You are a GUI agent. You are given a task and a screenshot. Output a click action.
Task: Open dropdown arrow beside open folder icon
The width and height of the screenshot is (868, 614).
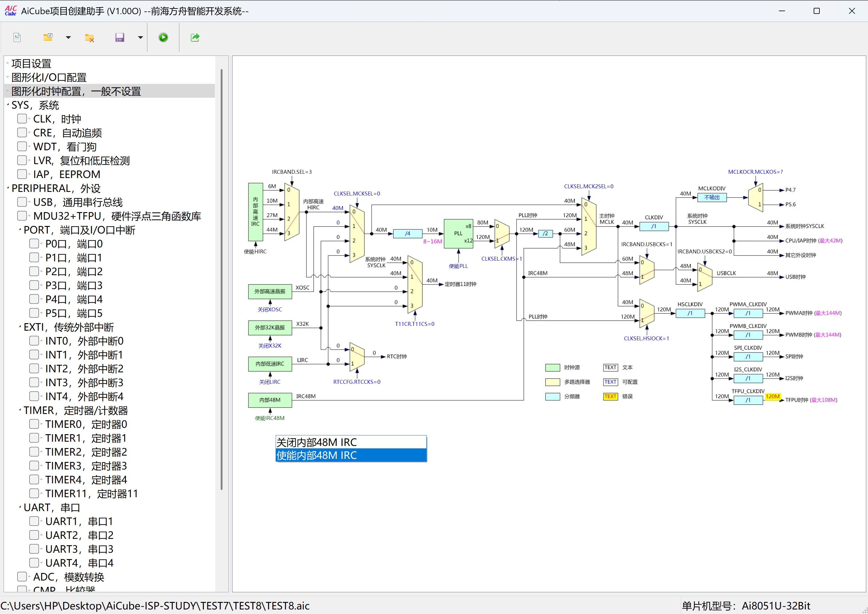[68, 37]
